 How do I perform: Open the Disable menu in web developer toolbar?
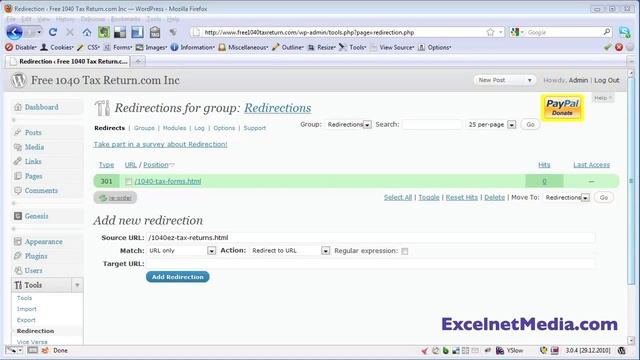(x=21, y=47)
